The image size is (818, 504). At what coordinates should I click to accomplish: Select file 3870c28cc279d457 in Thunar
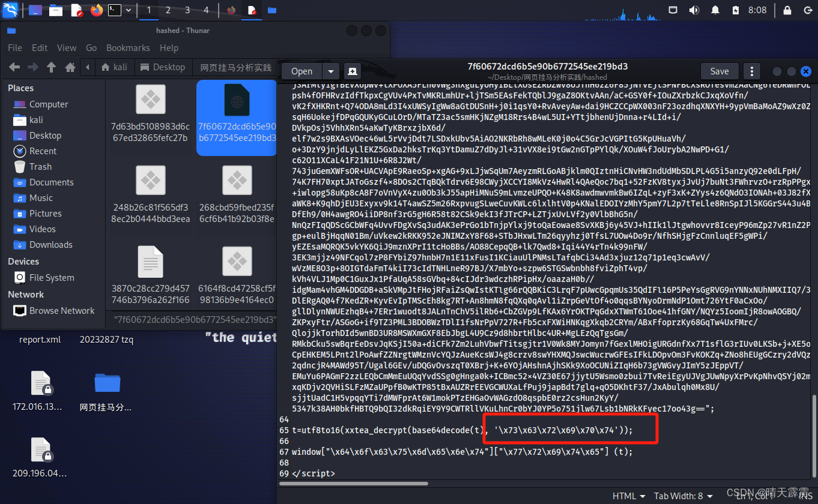[150, 275]
